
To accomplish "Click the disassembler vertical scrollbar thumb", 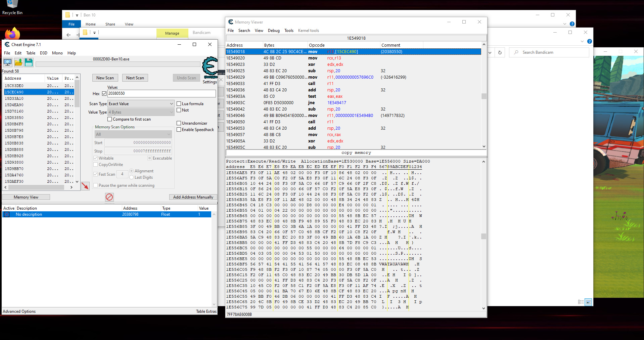I will click(484, 96).
